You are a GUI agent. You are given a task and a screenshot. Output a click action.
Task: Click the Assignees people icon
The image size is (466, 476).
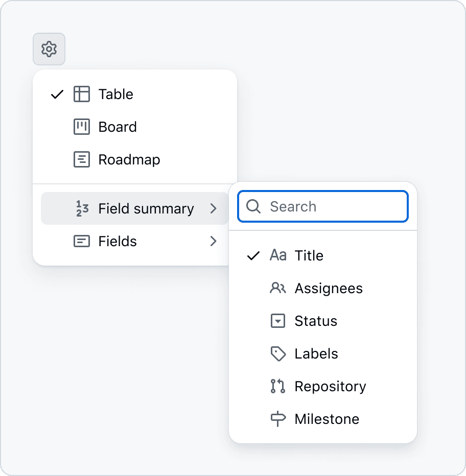(277, 288)
